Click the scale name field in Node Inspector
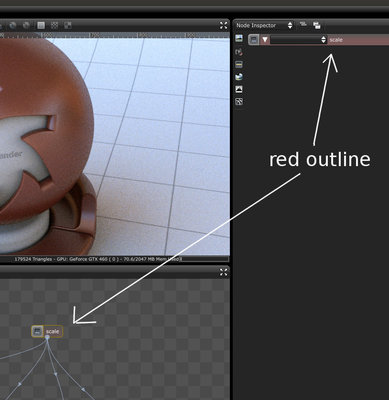This screenshot has width=389, height=400. 358,40
